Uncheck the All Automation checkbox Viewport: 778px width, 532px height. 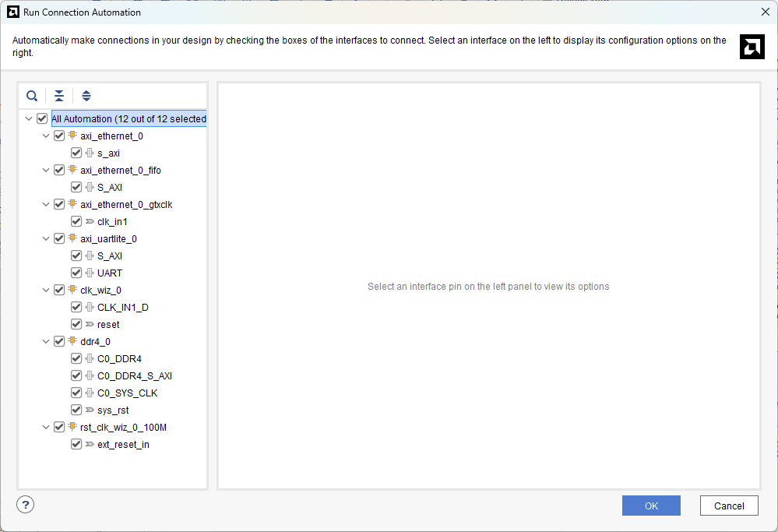42,119
